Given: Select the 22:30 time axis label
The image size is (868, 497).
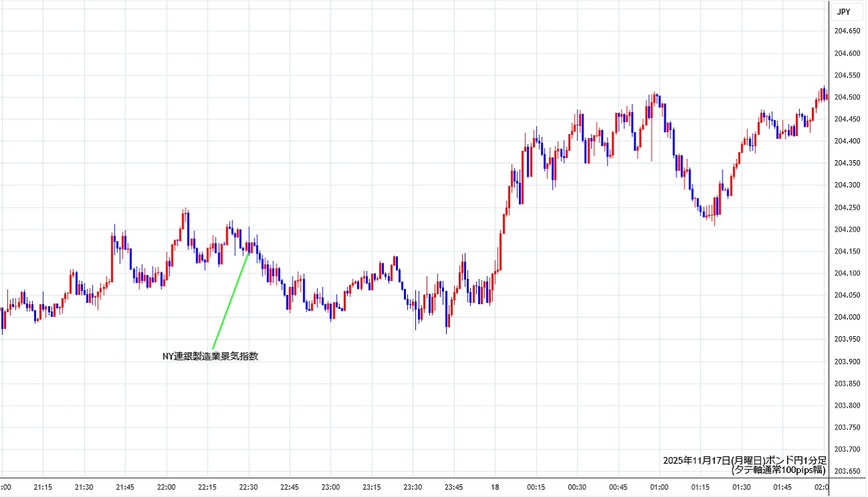Looking at the screenshot, I should click(x=248, y=488).
